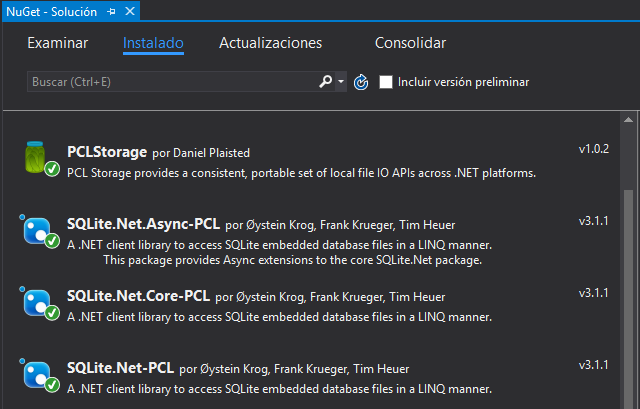Click the SQLite.Net.Async-PCL package icon

coord(38,231)
